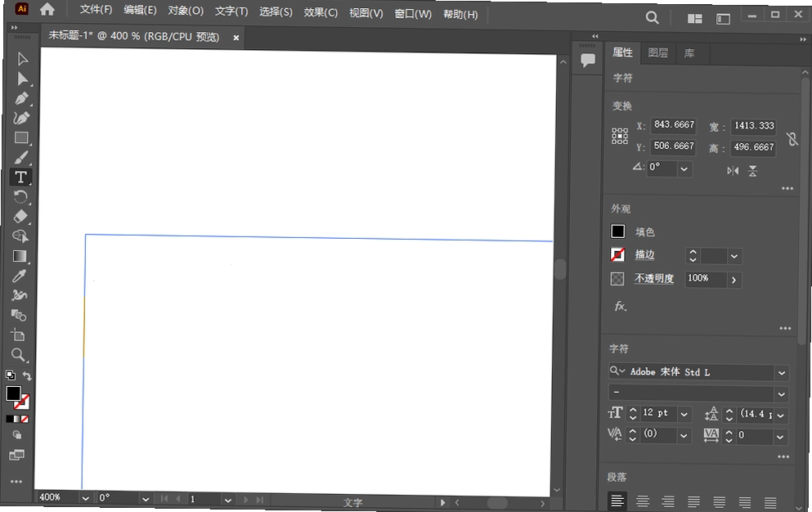Select the Eyedropper tool
The image size is (812, 512).
click(x=19, y=276)
